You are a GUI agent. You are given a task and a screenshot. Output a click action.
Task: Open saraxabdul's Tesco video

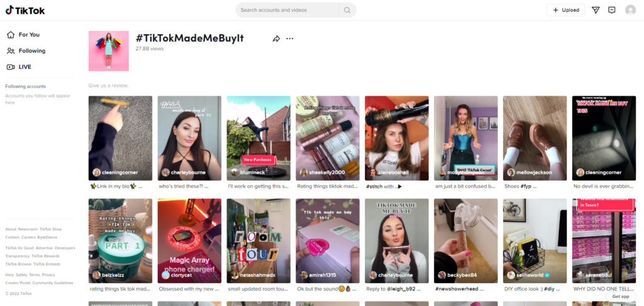pos(604,241)
